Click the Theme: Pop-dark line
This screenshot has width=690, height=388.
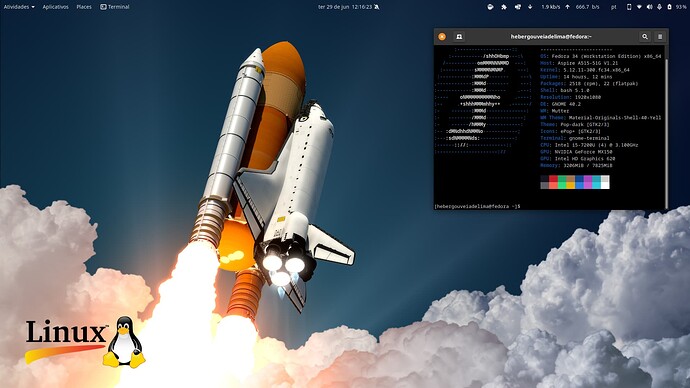(575, 124)
